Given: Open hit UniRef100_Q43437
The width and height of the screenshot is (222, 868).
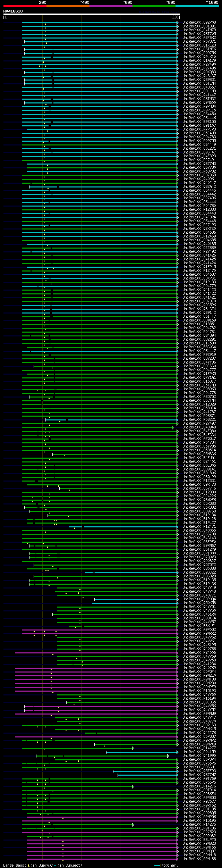Looking at the screenshot, I should [x=199, y=76].
